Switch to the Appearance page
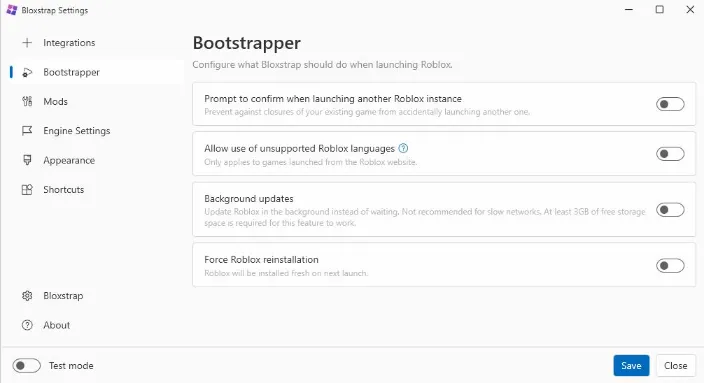The image size is (704, 383). pos(97,160)
